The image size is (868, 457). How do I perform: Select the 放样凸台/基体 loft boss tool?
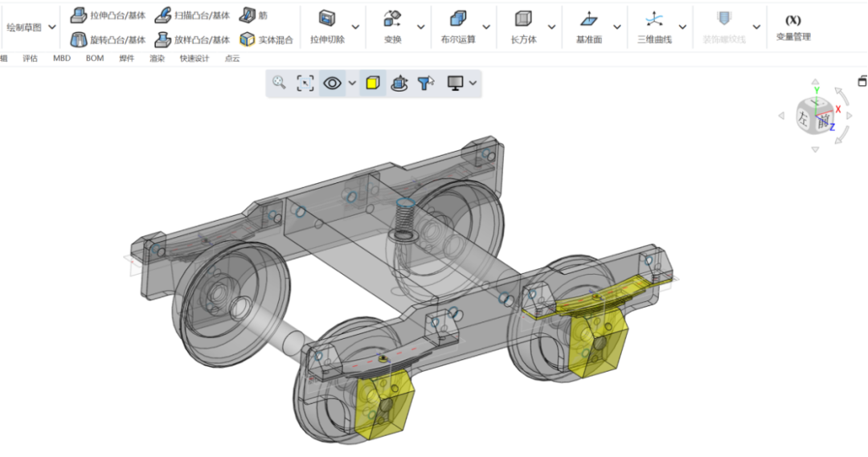(192, 39)
